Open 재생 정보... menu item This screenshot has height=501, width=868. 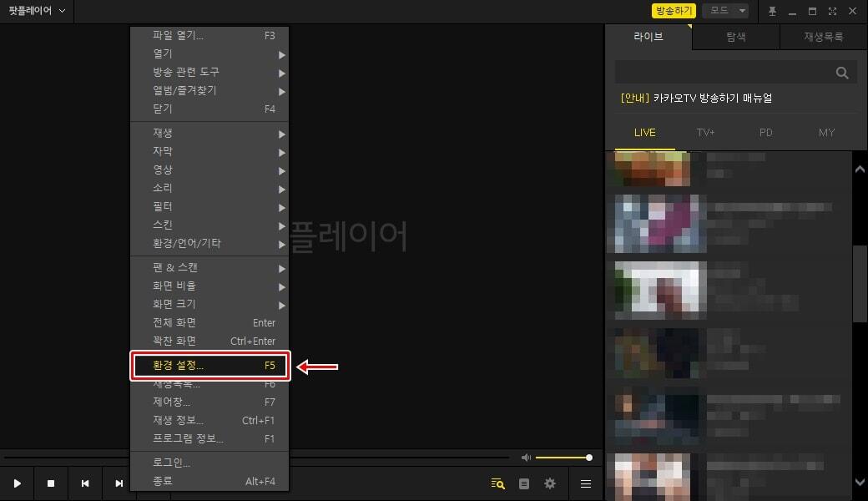pyautogui.click(x=209, y=420)
